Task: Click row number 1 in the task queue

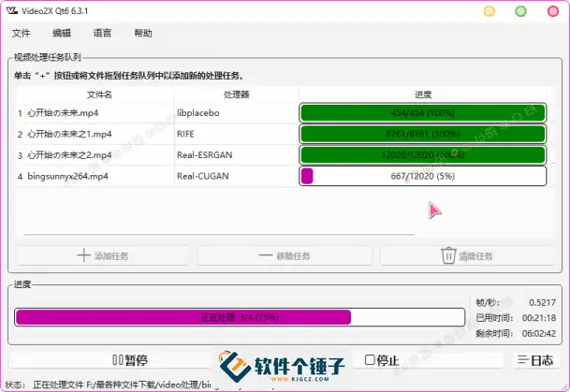Action: [x=20, y=113]
